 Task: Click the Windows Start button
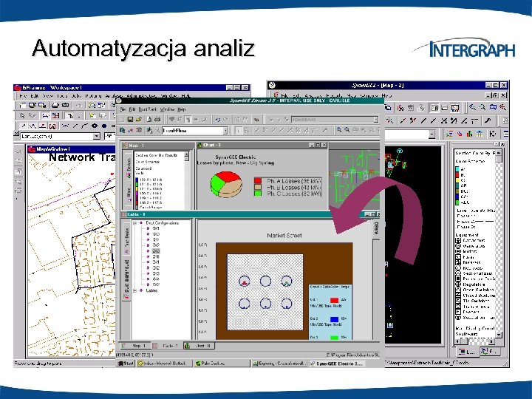coord(126,364)
